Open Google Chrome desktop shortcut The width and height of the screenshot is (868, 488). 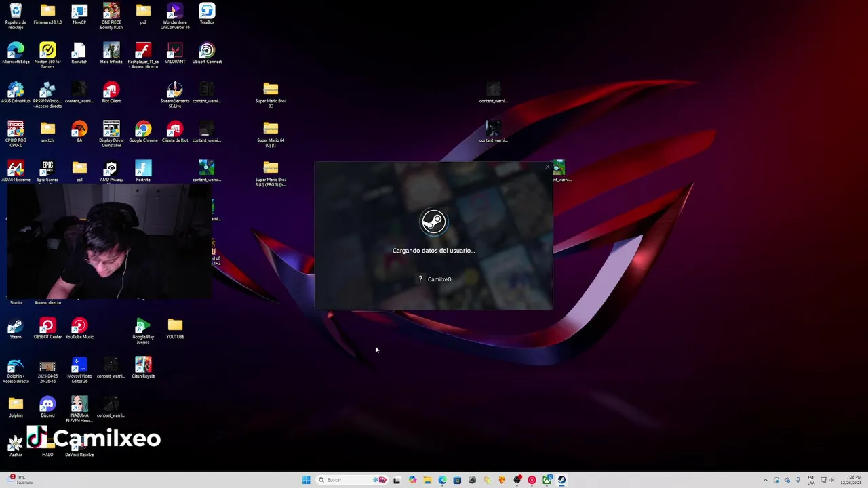pyautogui.click(x=143, y=133)
